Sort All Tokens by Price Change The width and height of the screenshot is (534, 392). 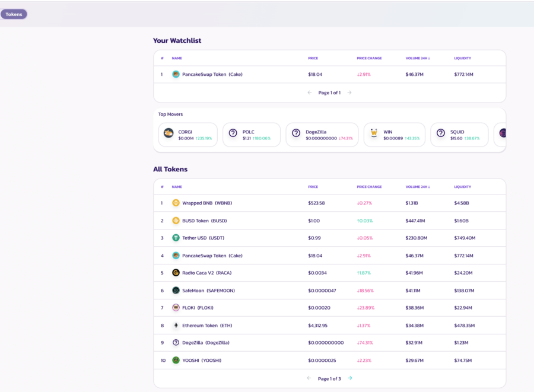point(369,187)
